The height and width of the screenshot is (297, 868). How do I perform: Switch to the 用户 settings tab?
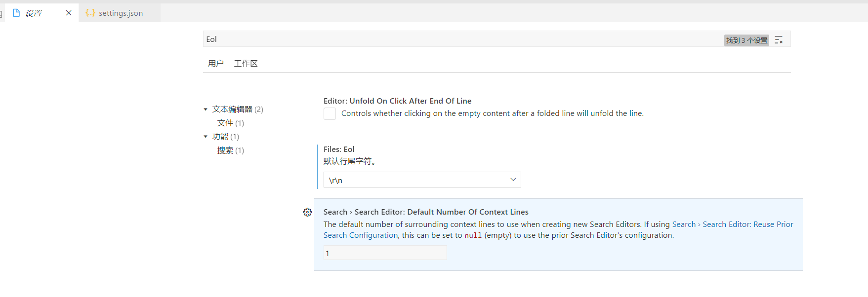[215, 63]
